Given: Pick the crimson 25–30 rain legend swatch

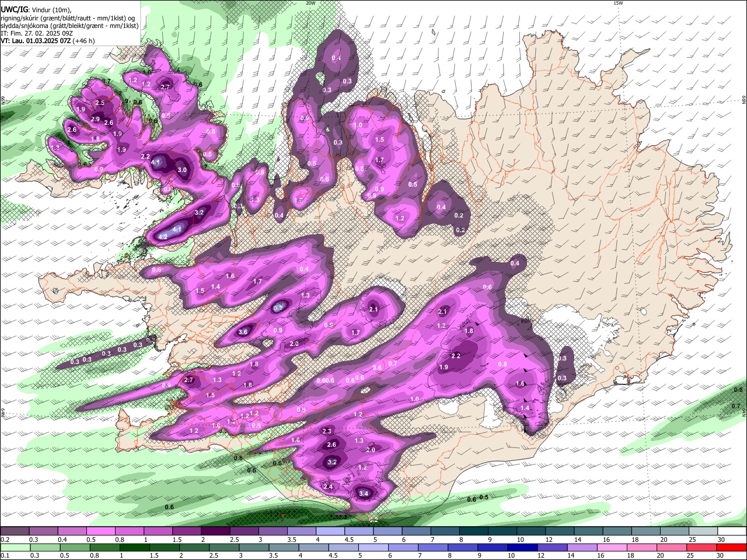Looking at the screenshot, I should coord(703,547).
